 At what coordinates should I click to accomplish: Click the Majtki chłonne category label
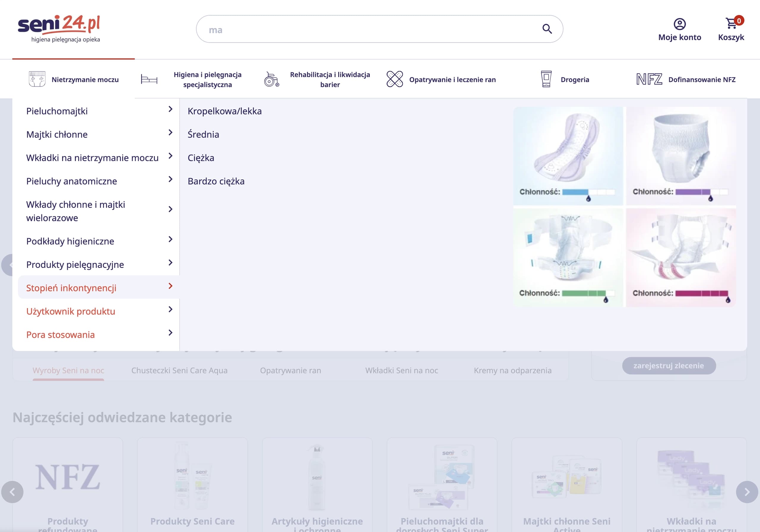coord(57,134)
